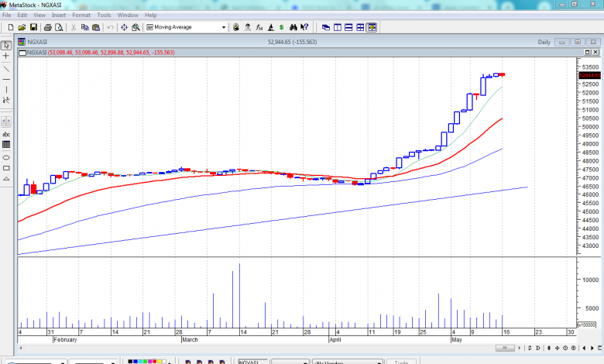The height and width of the screenshot is (364, 604).
Task: Pick the rectangle drawing tool
Action: tap(7, 168)
